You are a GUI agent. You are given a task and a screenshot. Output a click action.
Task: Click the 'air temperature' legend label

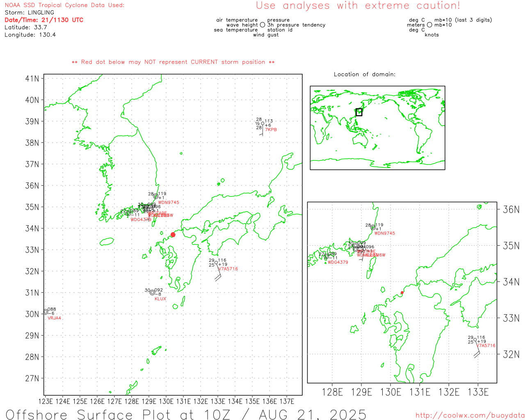(237, 20)
